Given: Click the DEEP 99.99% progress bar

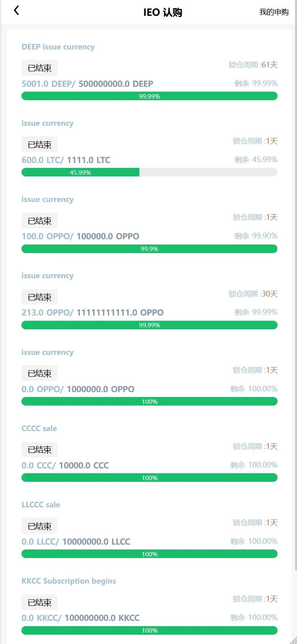Looking at the screenshot, I should pyautogui.click(x=149, y=96).
